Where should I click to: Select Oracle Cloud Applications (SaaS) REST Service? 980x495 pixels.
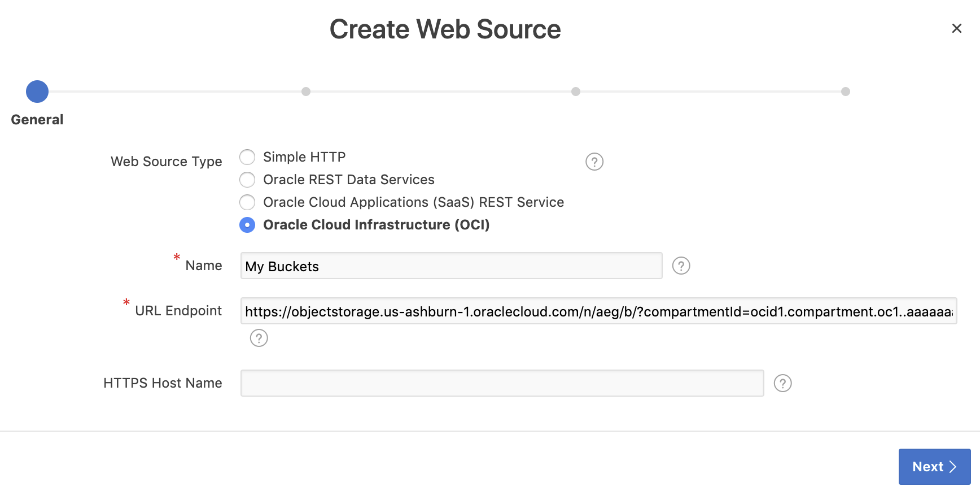247,202
